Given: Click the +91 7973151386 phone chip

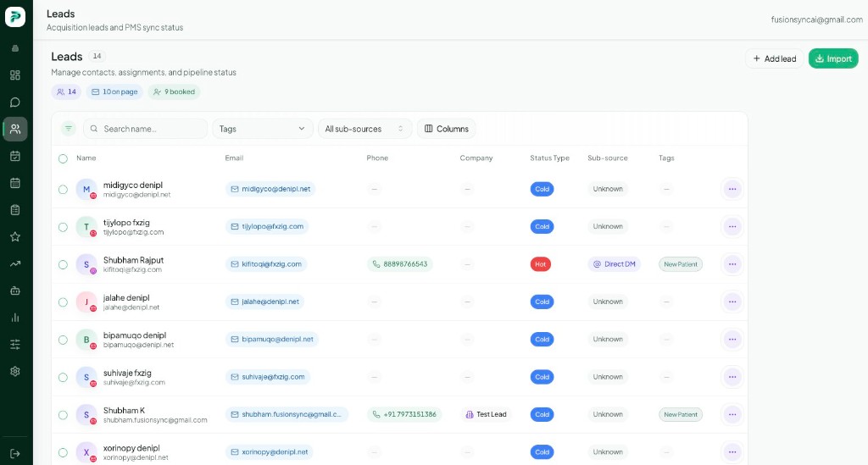Looking at the screenshot, I should coord(404,415).
